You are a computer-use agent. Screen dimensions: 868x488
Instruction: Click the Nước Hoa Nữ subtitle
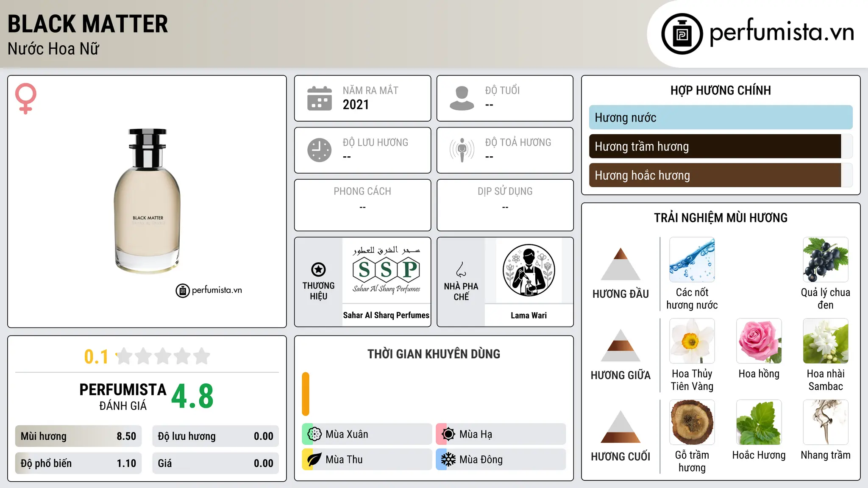[53, 49]
